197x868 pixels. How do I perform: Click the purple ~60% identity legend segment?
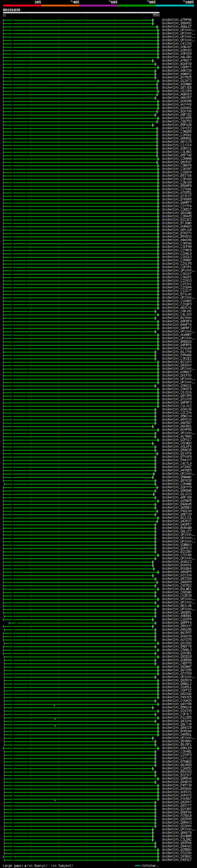tap(98, 6)
